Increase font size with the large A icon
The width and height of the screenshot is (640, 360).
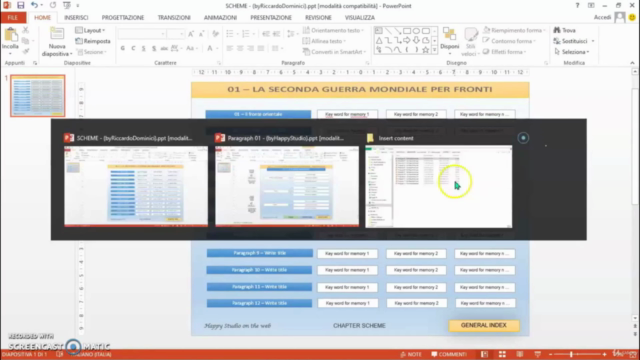191,34
